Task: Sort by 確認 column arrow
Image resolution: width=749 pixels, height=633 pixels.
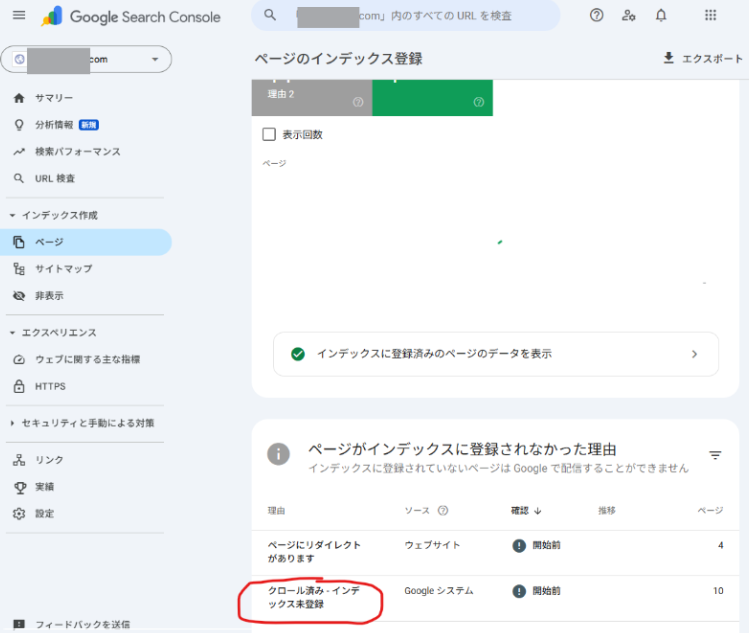Action: [x=538, y=511]
